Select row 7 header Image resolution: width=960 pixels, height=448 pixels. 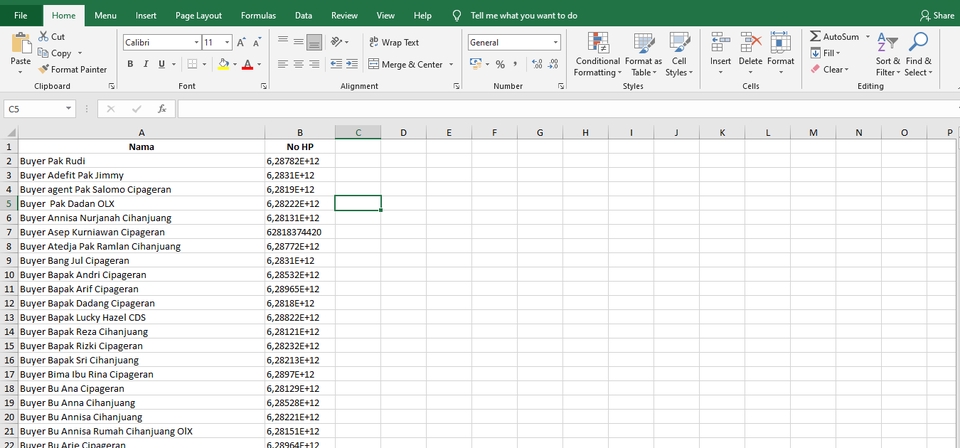click(x=9, y=232)
